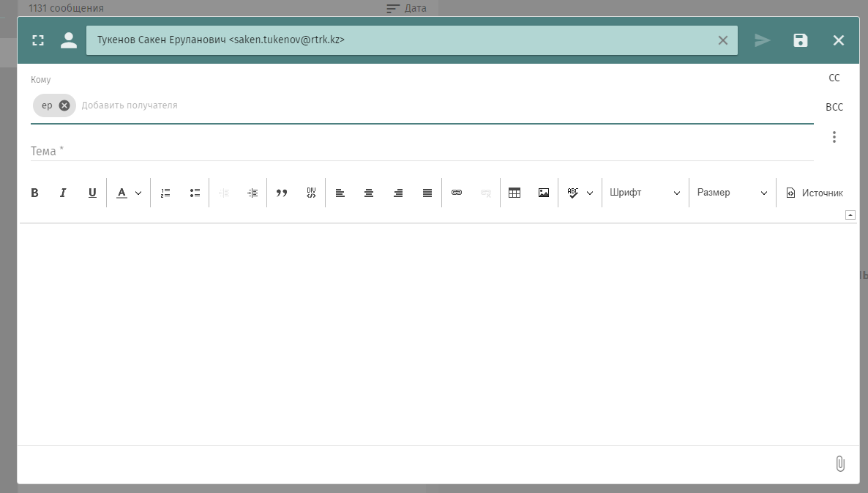This screenshot has height=493, width=868.
Task: Expand spell check options dropdown
Action: pyautogui.click(x=590, y=193)
